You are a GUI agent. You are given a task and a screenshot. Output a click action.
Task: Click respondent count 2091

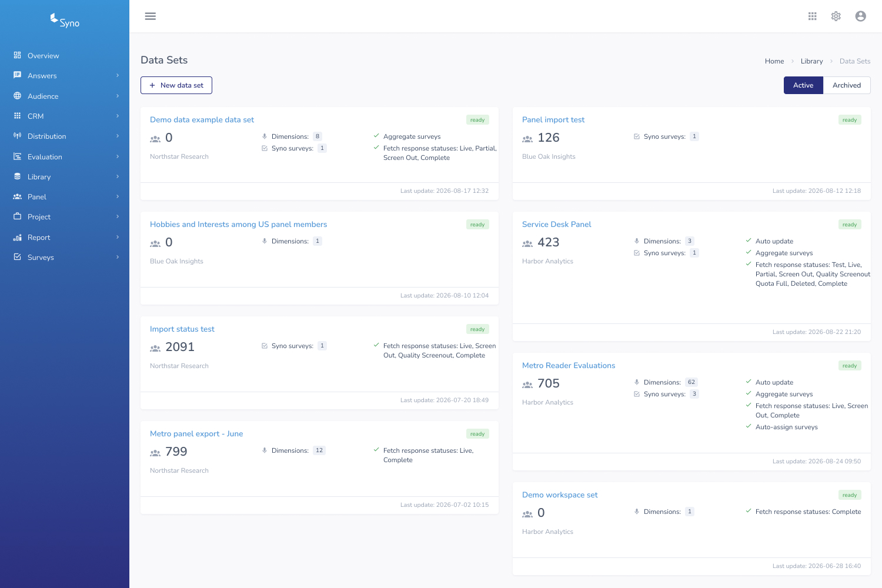(180, 347)
